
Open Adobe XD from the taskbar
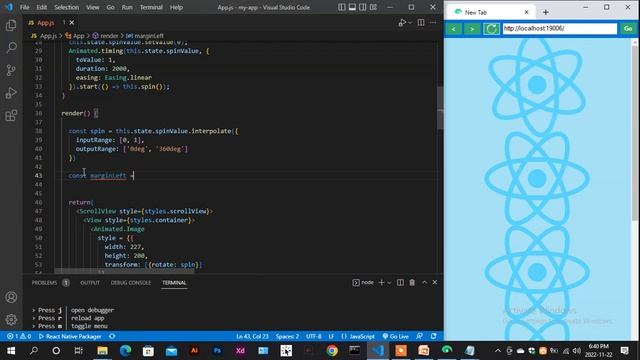click(240, 351)
